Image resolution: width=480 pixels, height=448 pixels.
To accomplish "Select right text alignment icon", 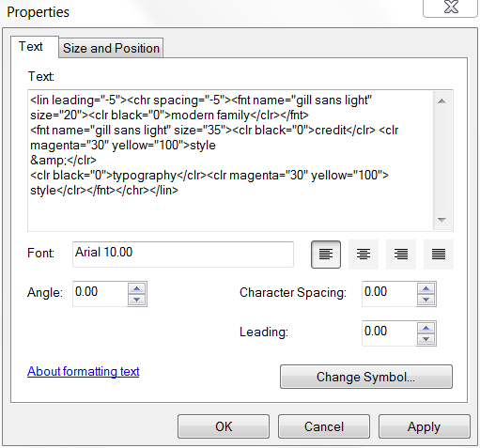I will click(401, 255).
